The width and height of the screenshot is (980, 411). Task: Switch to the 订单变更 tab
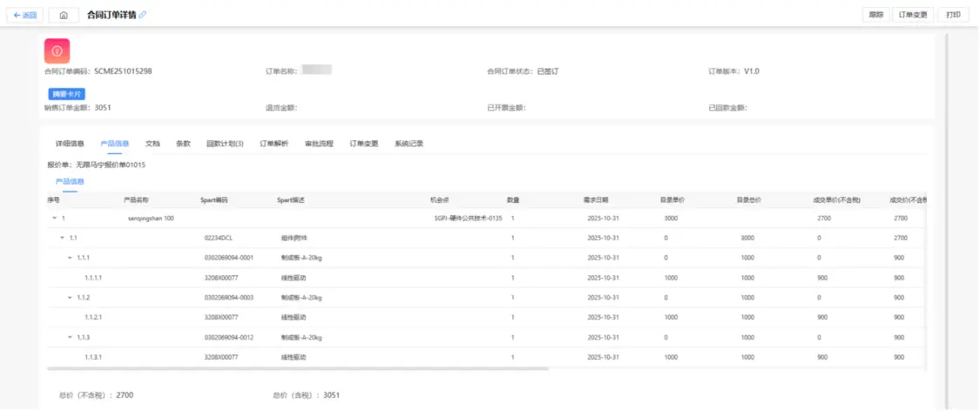click(364, 144)
